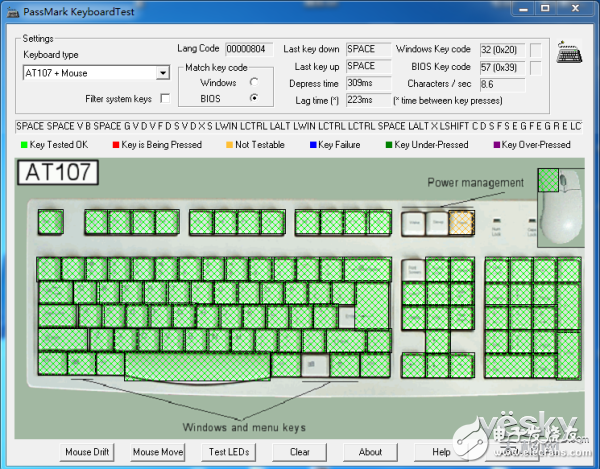Click the small box next to Windows Key code
The image size is (600, 469).
(536, 50)
